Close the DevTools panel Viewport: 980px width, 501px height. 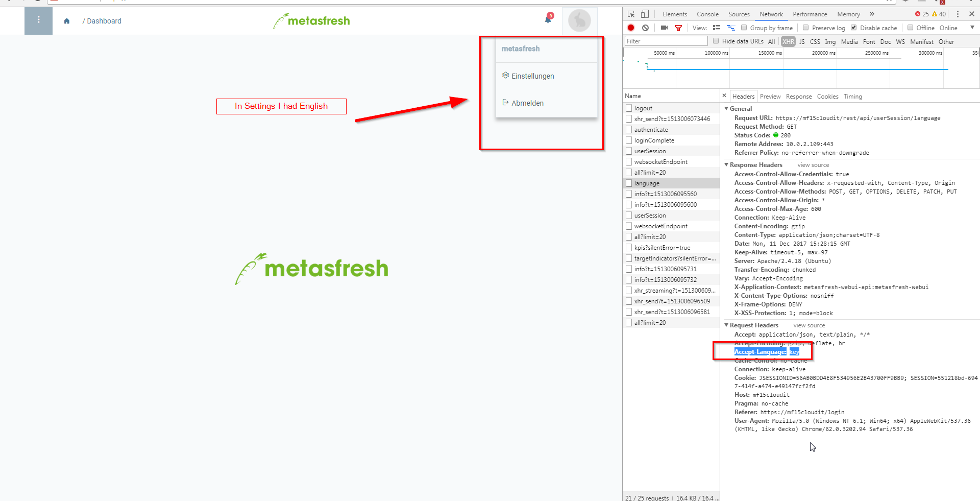(x=972, y=14)
